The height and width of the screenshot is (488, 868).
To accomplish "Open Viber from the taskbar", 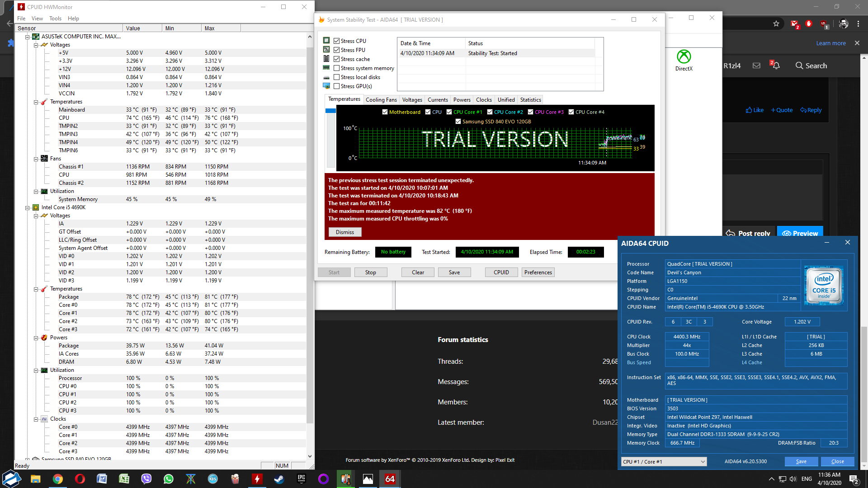I will point(146,479).
